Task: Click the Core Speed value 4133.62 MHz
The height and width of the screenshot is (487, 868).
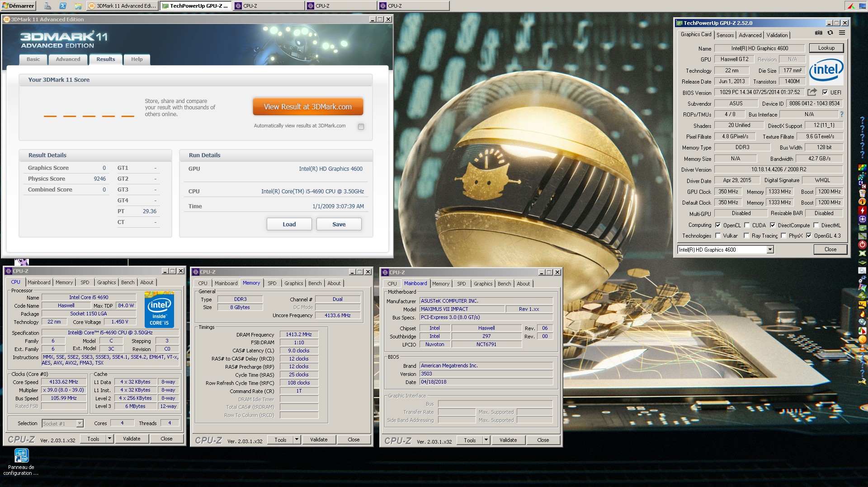Action: 64,382
